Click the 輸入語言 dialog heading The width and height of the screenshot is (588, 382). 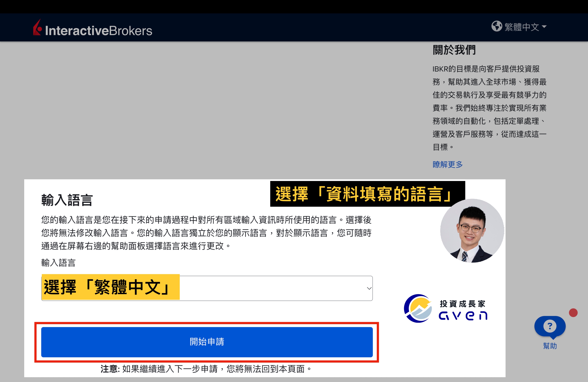coord(67,200)
